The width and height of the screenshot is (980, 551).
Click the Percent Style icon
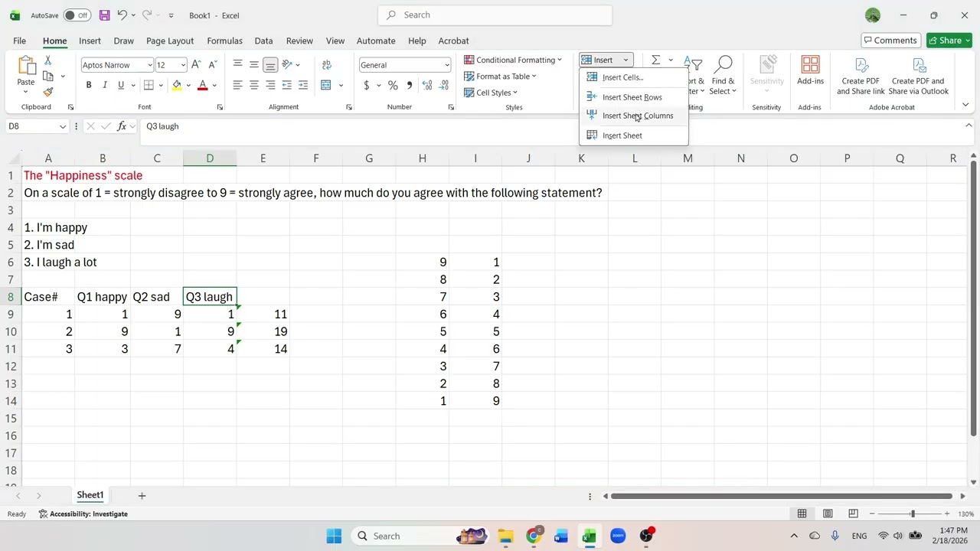coord(393,85)
